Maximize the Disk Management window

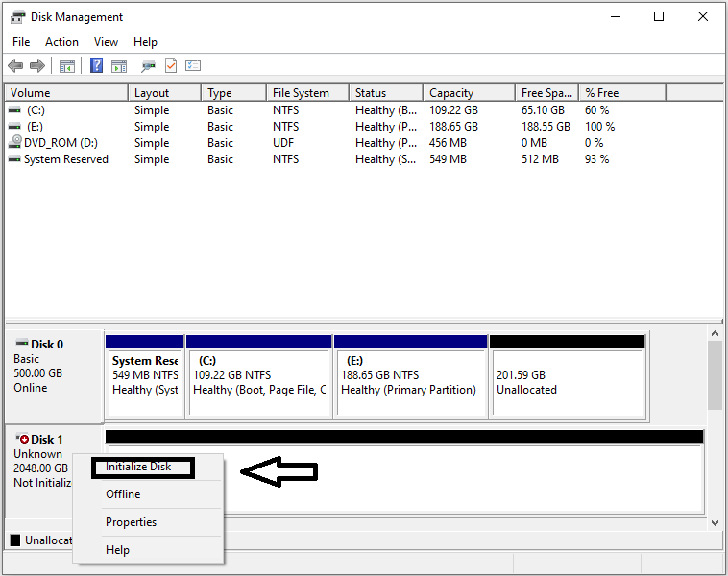click(658, 17)
